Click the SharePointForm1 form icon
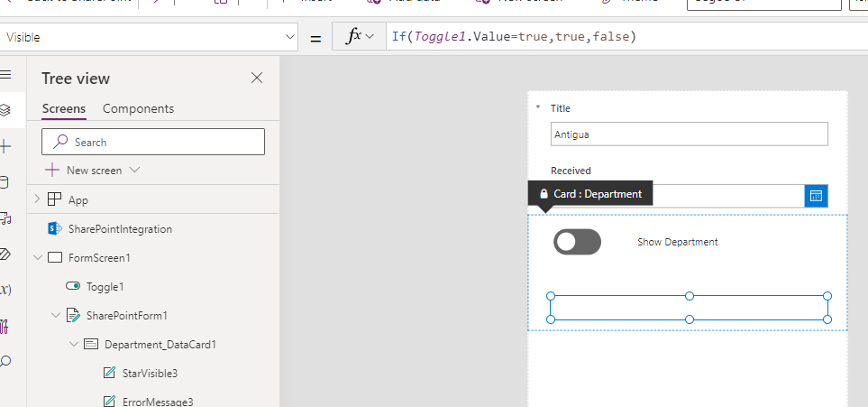The width and height of the screenshot is (868, 407). 73,315
